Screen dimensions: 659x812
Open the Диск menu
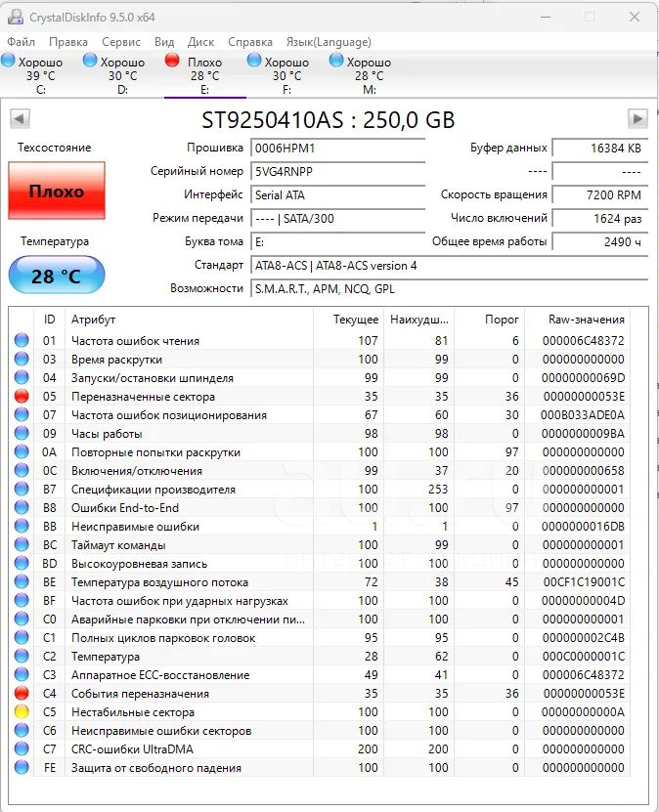click(200, 42)
